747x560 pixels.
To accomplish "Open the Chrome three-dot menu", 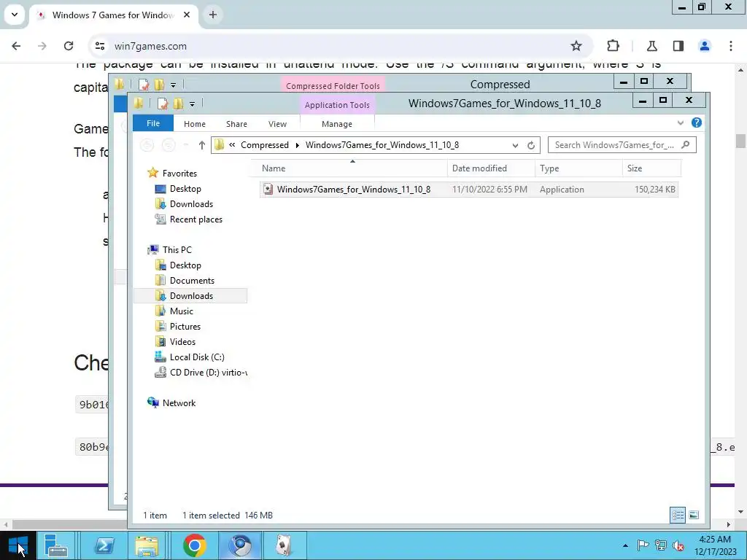I will [x=730, y=46].
